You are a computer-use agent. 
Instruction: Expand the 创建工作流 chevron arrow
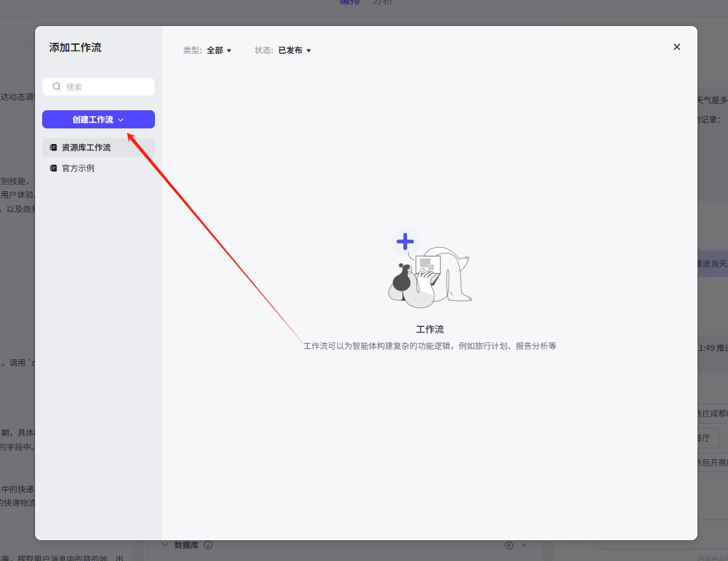[x=121, y=120]
